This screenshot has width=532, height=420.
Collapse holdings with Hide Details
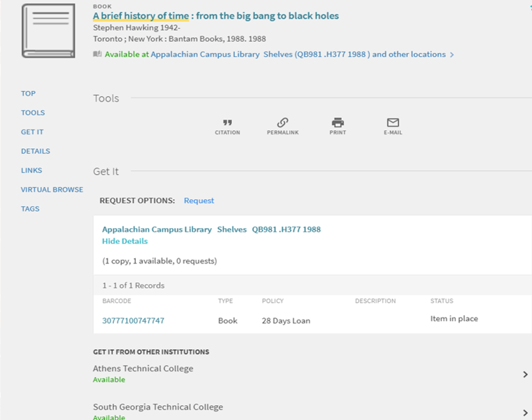click(125, 241)
